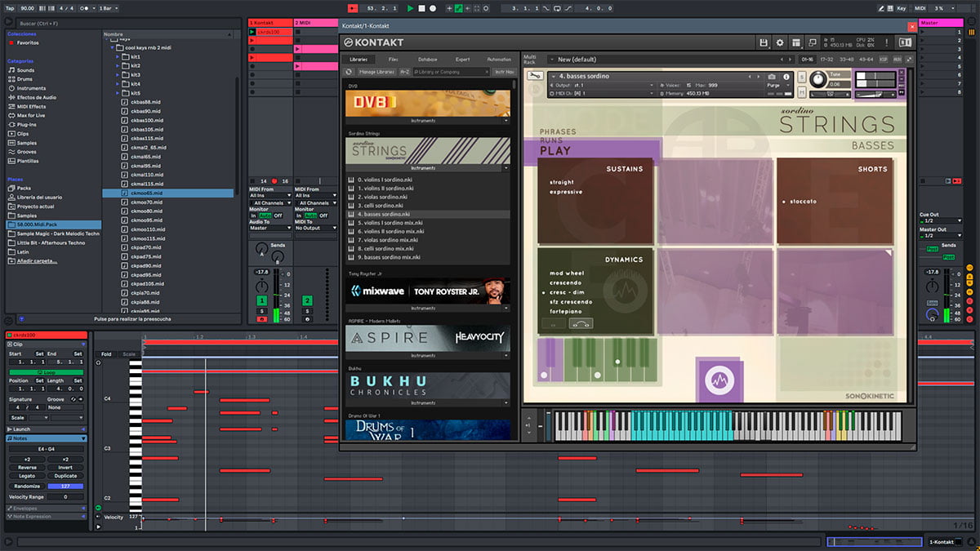The height and width of the screenshot is (551, 980).
Task: Switch to the Automation tab in Kontakt
Action: [498, 60]
